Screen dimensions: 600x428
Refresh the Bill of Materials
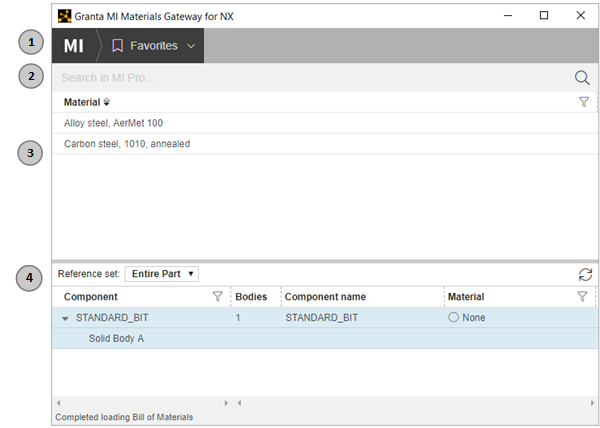coord(585,274)
